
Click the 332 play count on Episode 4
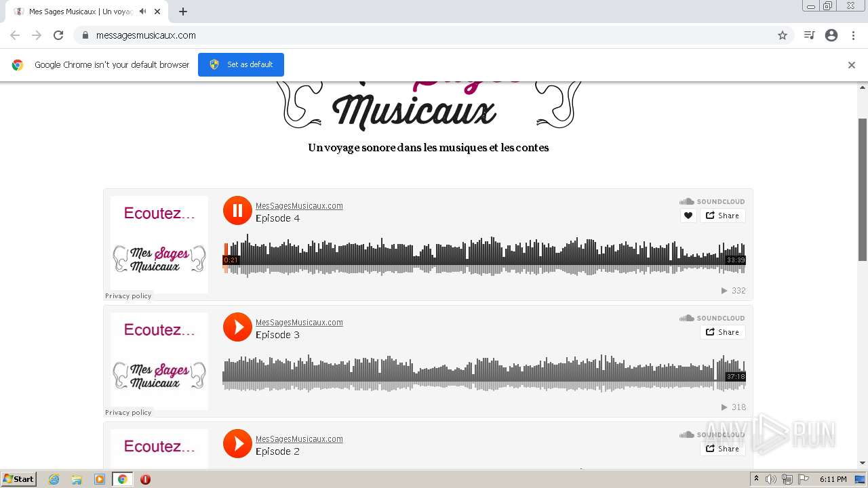click(x=733, y=291)
